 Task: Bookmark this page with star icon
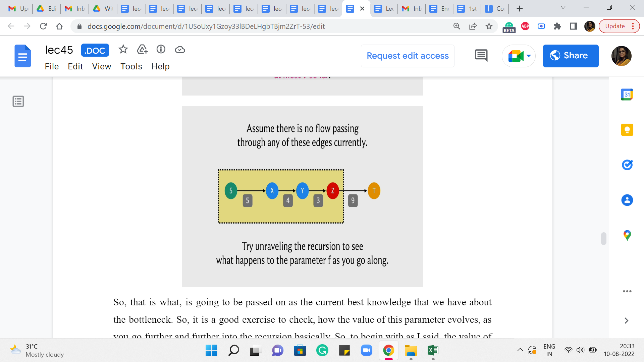coord(489,26)
